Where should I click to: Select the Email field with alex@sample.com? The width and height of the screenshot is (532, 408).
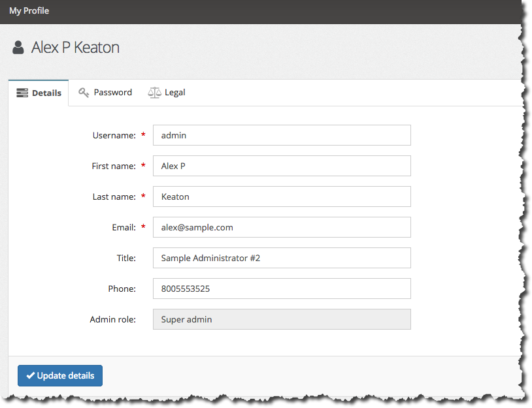[282, 227]
